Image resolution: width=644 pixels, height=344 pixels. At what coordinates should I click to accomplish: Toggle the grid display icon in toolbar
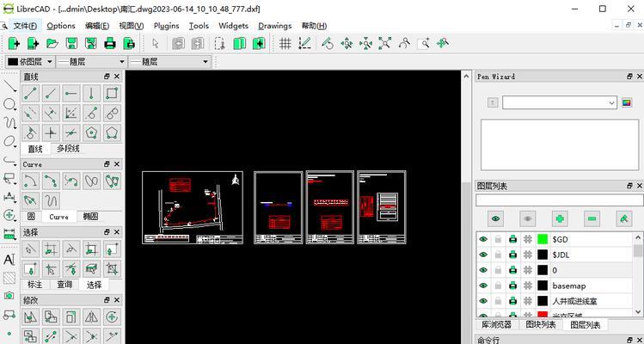coord(285,43)
